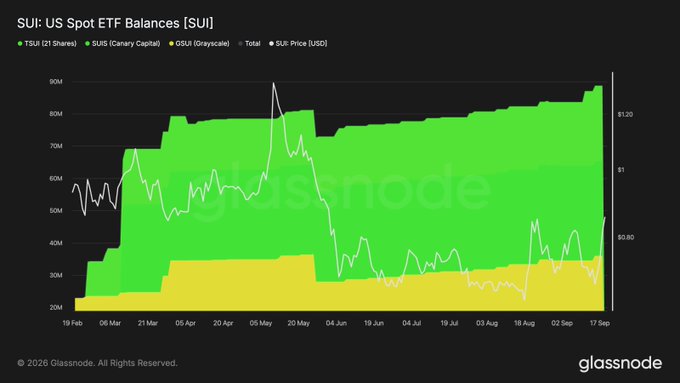Viewport: 680px width, 383px height.
Task: Click the price line peak in mid-May
Action: pyautogui.click(x=273, y=83)
